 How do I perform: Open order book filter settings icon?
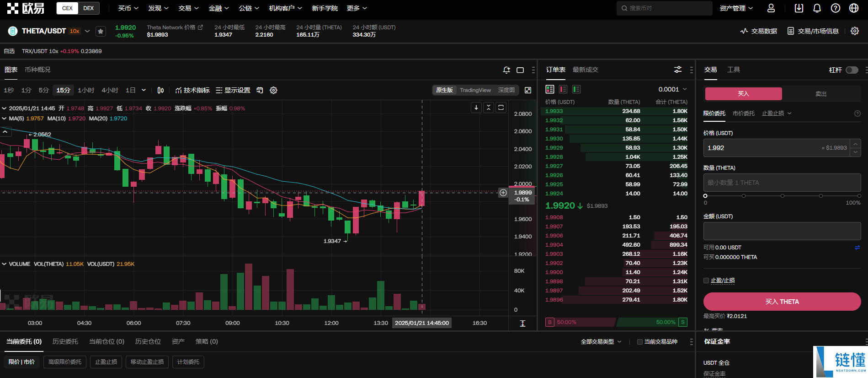coord(678,70)
